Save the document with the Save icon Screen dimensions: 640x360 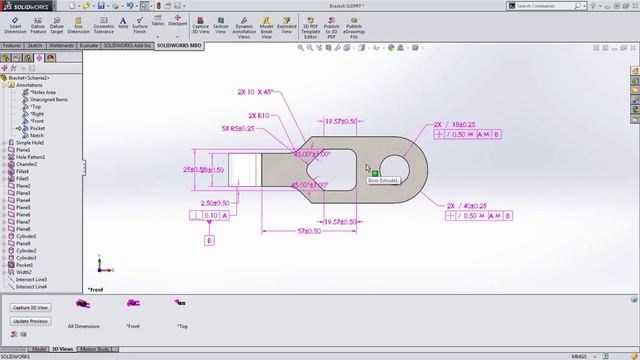tap(101, 6)
